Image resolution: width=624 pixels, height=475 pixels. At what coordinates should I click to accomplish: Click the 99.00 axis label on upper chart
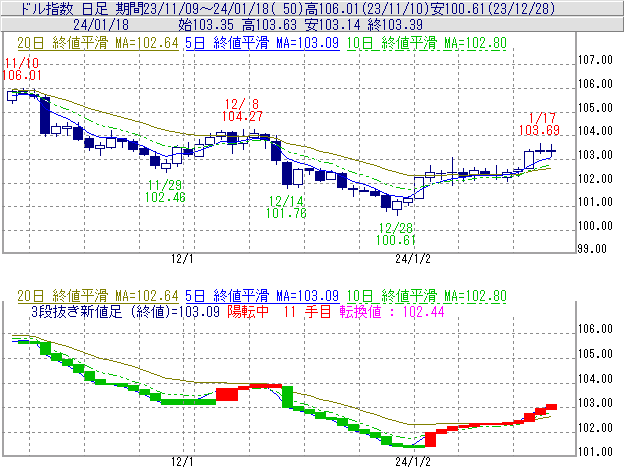[592, 249]
